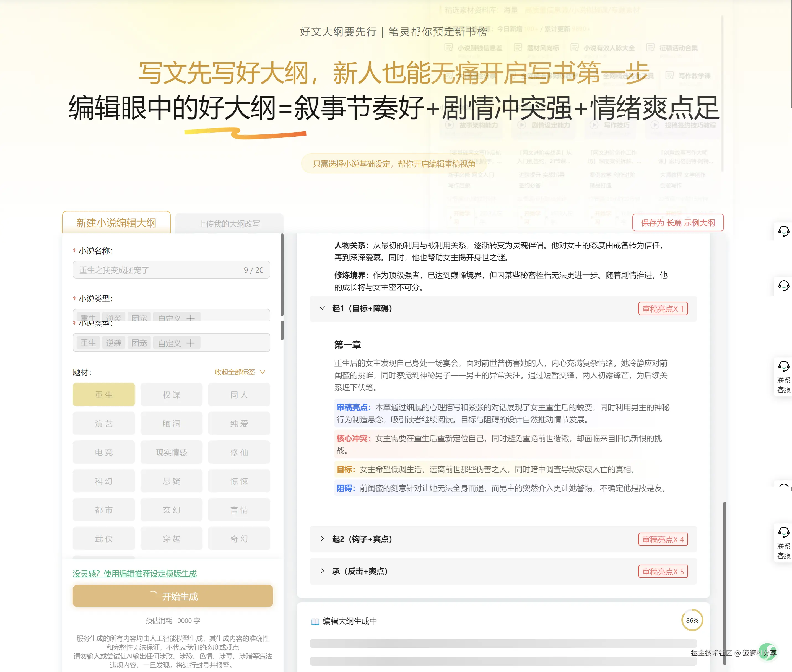Select the 权谋 genre tag

(172, 395)
